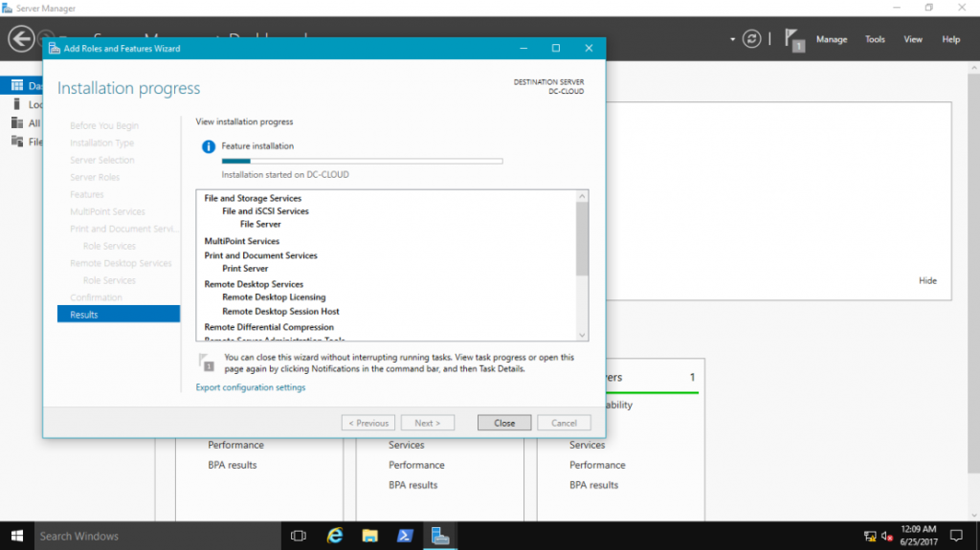Click the feature list scroll up arrow
This screenshot has height=550, width=980.
(582, 196)
